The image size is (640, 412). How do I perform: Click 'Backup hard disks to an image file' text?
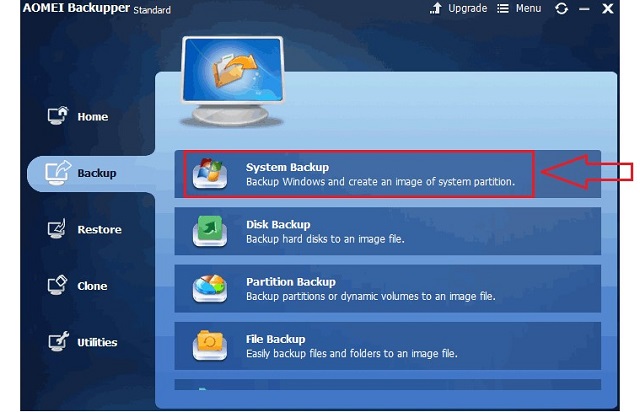tap(325, 239)
